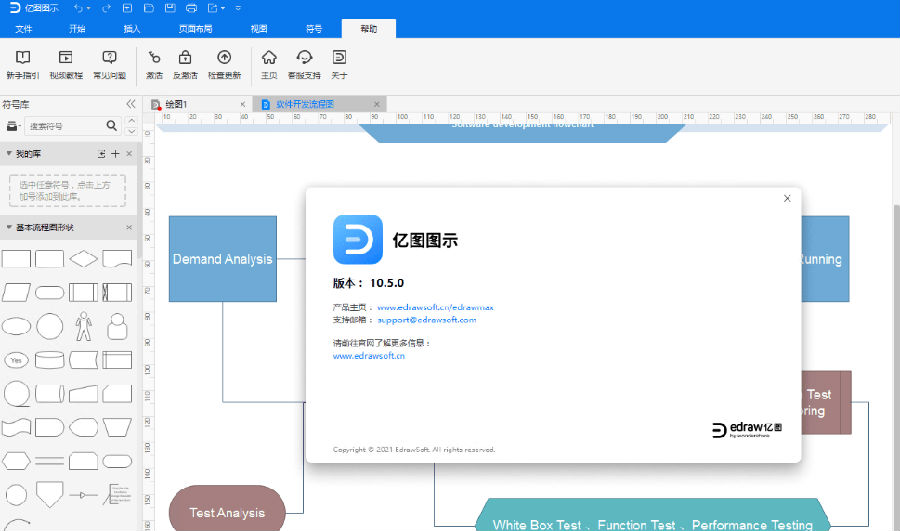Open the undo history dropdown arrow
The height and width of the screenshot is (531, 900).
(88, 9)
